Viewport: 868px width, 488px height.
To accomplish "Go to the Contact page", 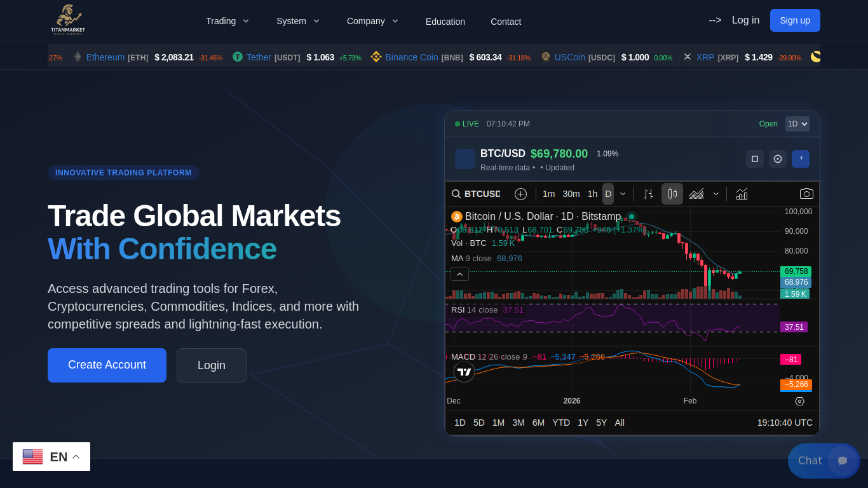I will (506, 22).
